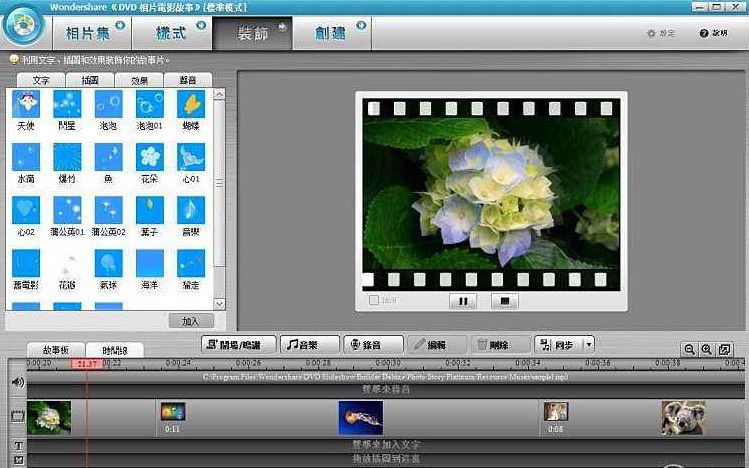The image size is (749, 468).
Task: Click the zoom in magnifier on timeline
Action: pos(707,350)
